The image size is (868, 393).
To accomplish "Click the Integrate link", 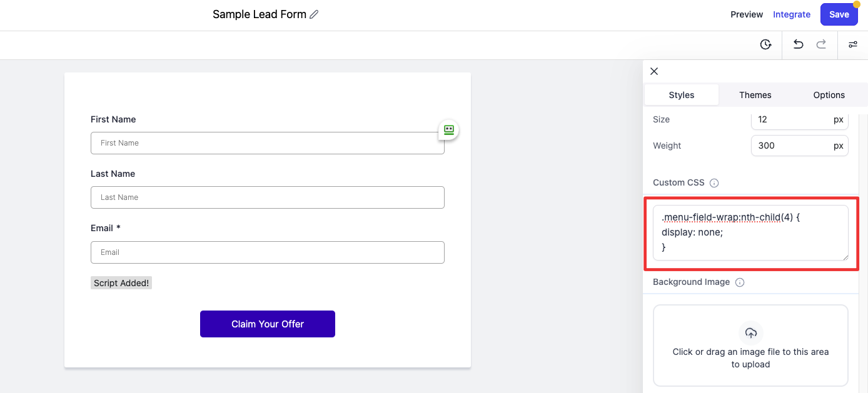I will tap(792, 14).
